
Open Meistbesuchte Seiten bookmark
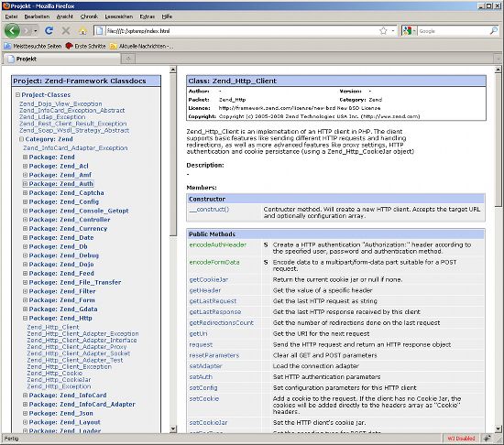32,46
